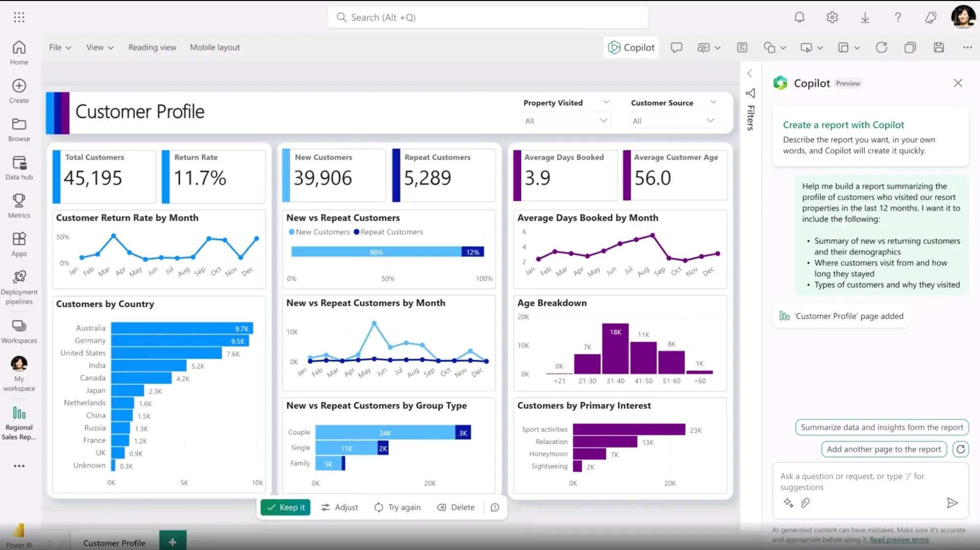
Task: Click the Search box at top
Action: [487, 18]
